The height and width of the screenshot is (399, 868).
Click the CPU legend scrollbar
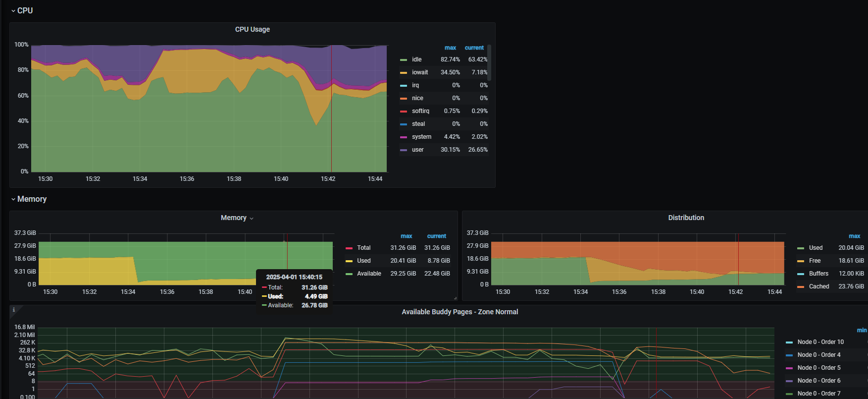point(489,62)
